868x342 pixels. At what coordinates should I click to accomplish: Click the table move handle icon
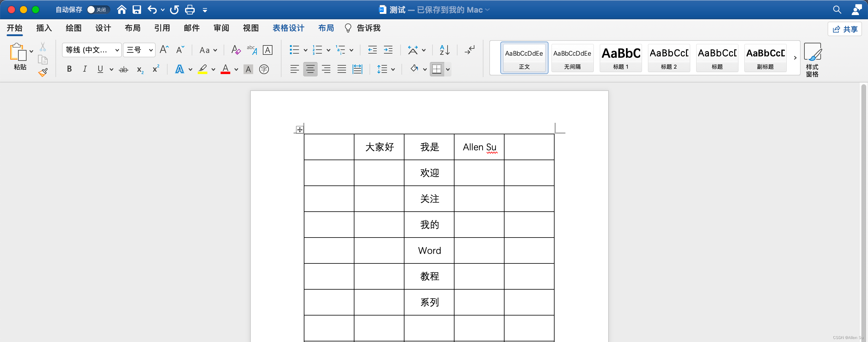click(x=300, y=129)
